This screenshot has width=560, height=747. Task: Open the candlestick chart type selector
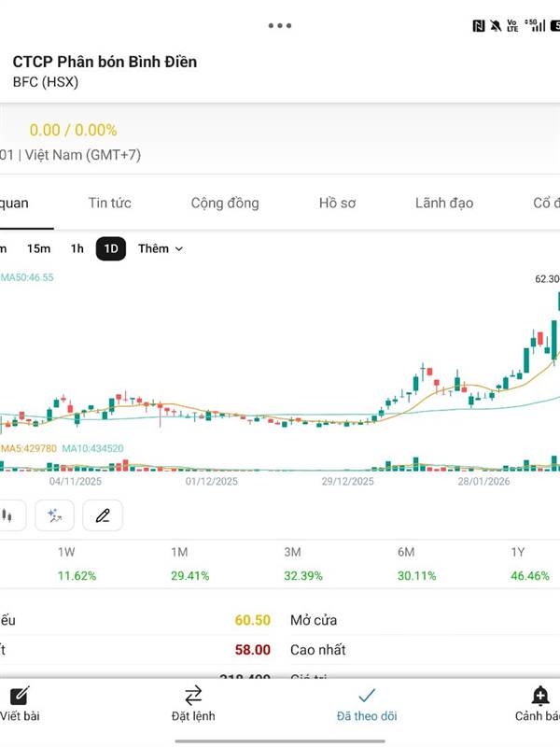[x=9, y=514]
